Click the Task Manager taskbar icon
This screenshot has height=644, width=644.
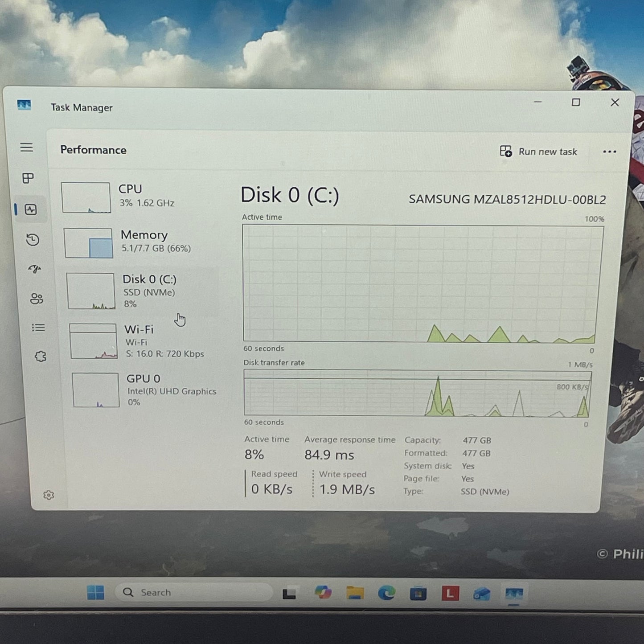(514, 594)
